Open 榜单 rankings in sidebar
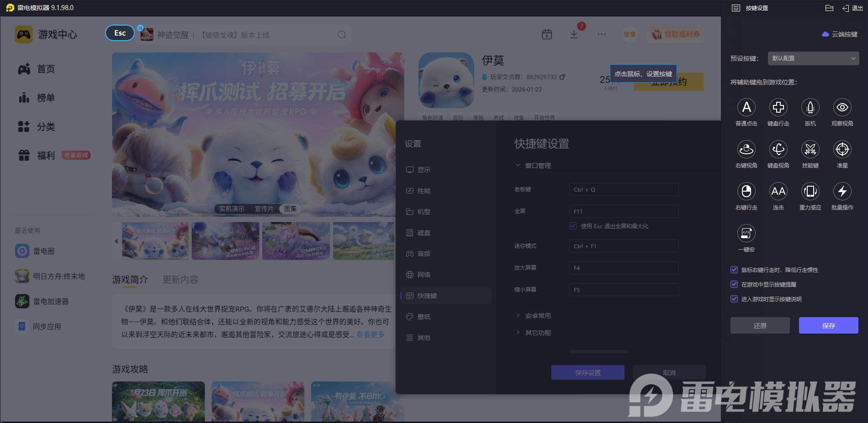Viewport: 868px width, 423px height. point(37,98)
